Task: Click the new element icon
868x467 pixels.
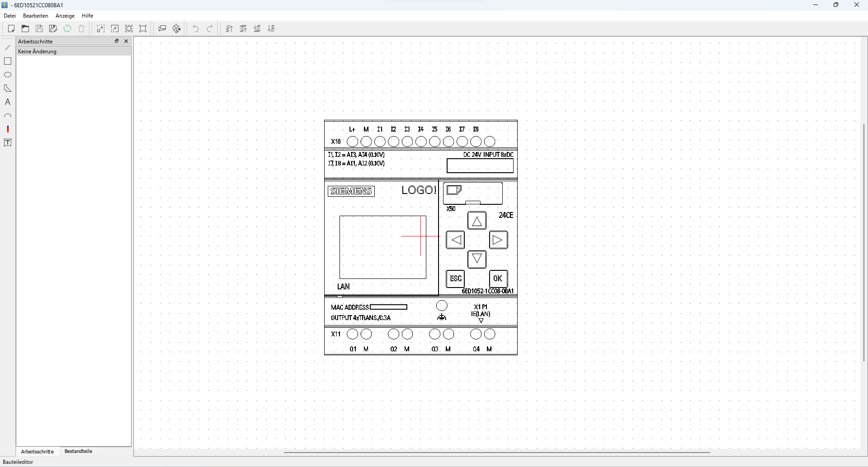Action: pyautogui.click(x=11, y=28)
